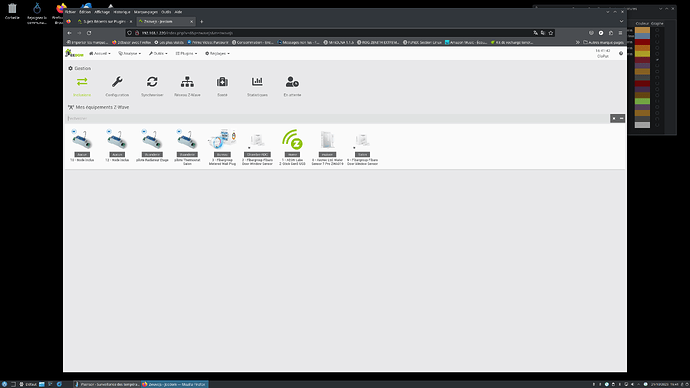Image resolution: width=690 pixels, height=388 pixels.
Task: Clear the equipment search with the x button
Action: [x=614, y=118]
